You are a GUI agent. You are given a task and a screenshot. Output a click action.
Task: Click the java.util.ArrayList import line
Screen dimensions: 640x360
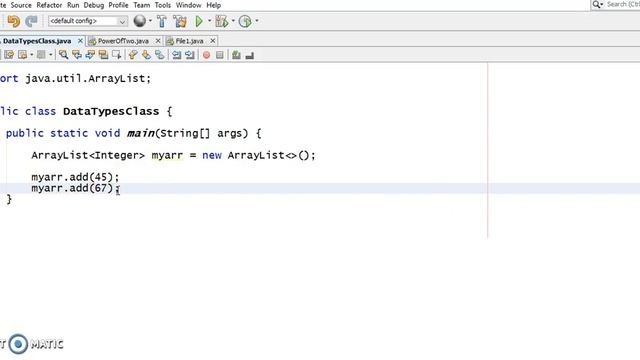tap(76, 78)
